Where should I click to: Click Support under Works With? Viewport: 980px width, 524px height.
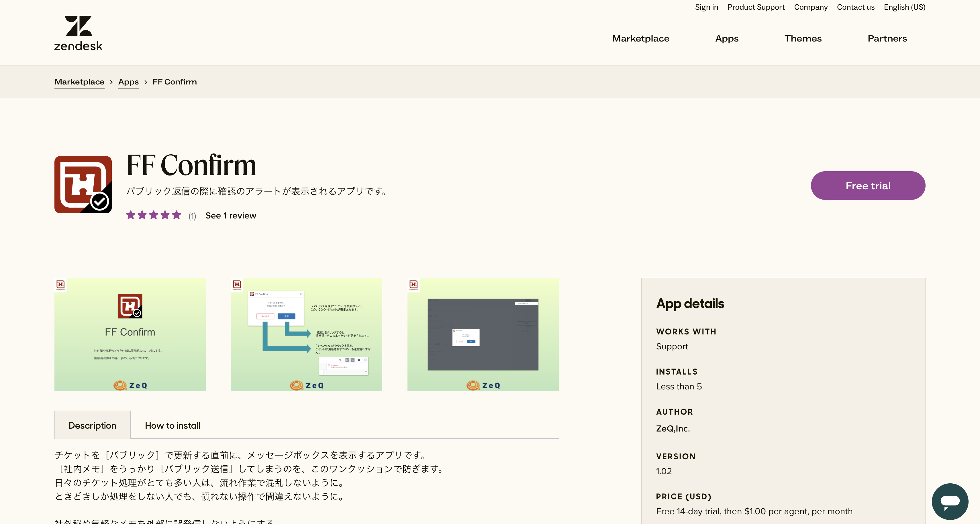click(672, 346)
